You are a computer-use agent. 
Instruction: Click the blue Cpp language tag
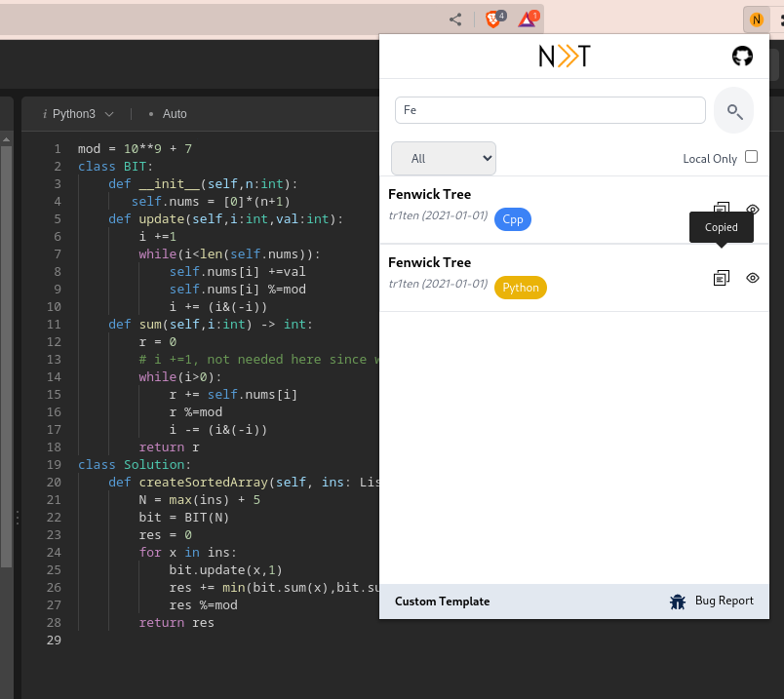(x=513, y=219)
